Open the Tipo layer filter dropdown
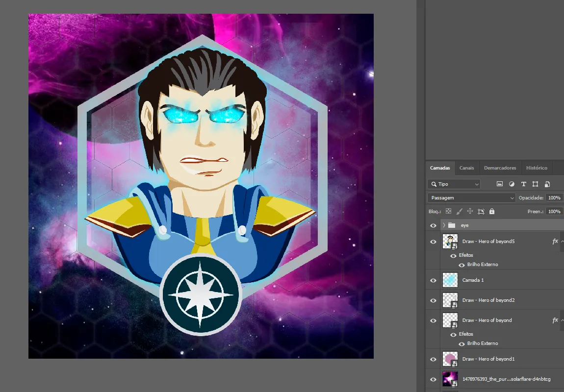This screenshot has width=564, height=392. (x=454, y=184)
